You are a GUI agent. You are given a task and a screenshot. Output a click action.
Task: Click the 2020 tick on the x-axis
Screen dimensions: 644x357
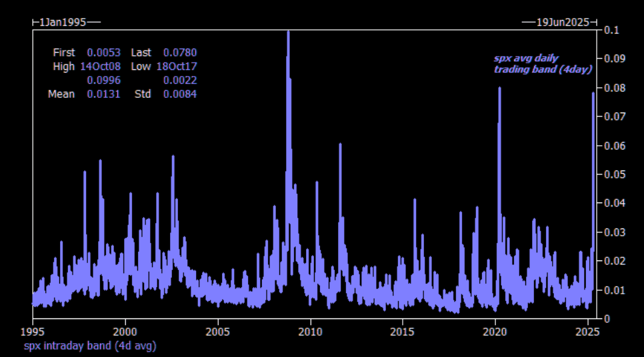coord(495,331)
